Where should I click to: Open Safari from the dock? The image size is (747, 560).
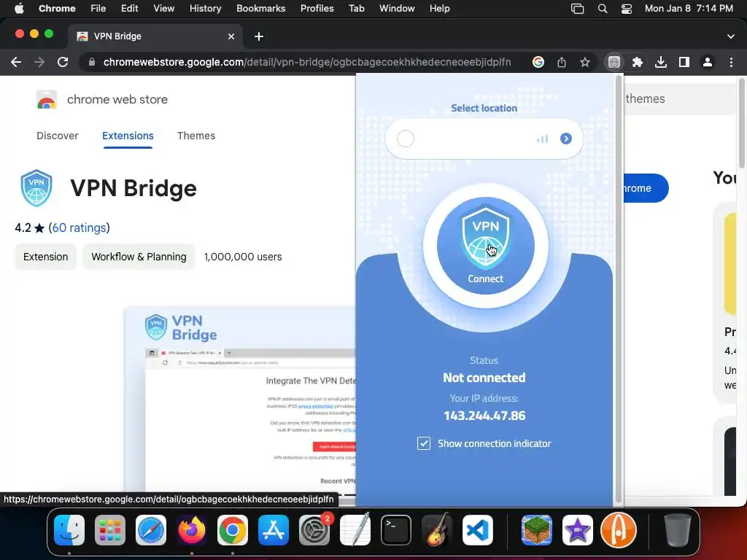tap(151, 530)
